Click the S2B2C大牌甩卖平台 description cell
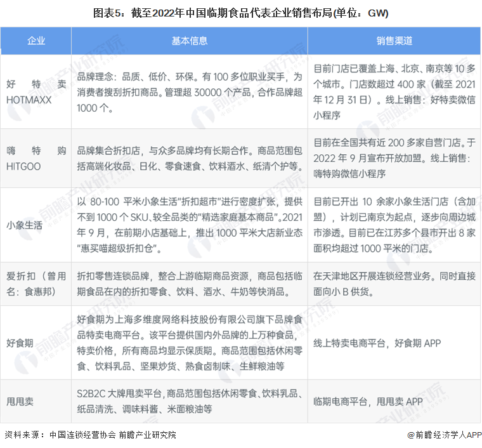Viewport: 482px width, 448px height. [x=190, y=401]
